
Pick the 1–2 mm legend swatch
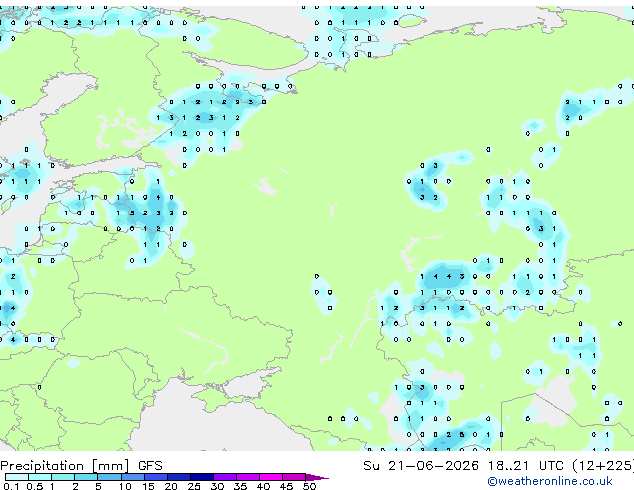[x=63, y=477]
